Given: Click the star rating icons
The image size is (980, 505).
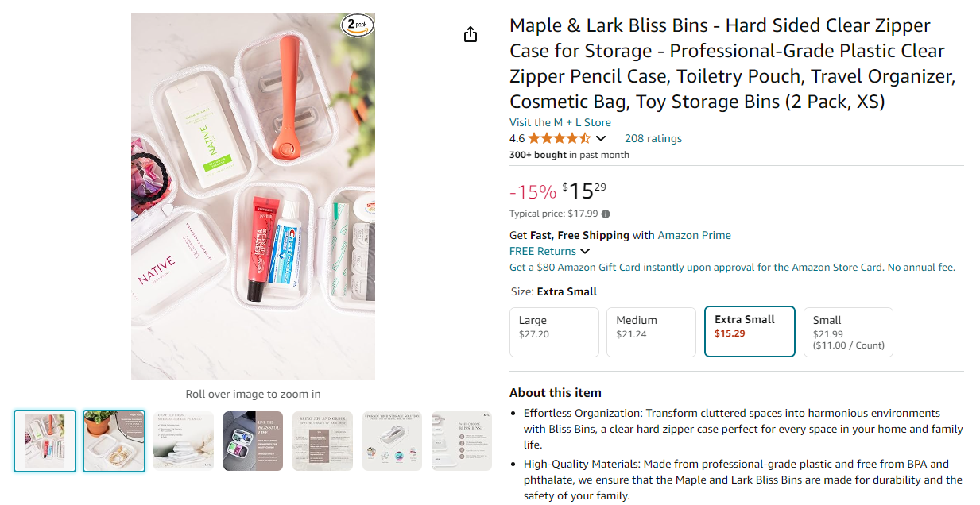Looking at the screenshot, I should click(x=560, y=138).
